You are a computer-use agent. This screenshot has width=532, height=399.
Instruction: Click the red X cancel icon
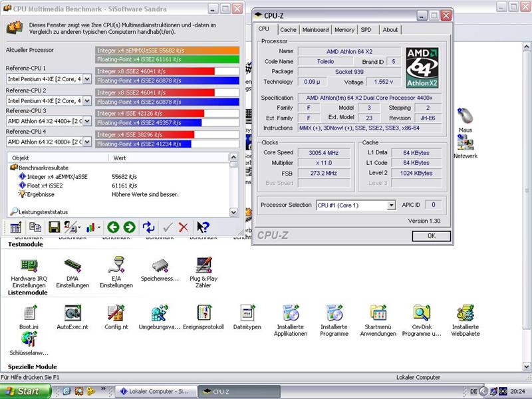tap(184, 227)
